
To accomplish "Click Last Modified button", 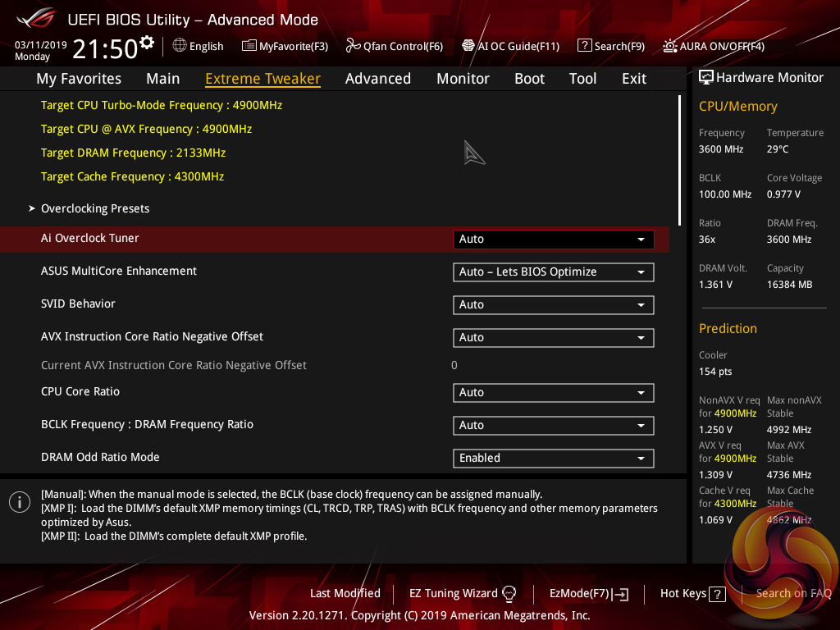I will [345, 593].
